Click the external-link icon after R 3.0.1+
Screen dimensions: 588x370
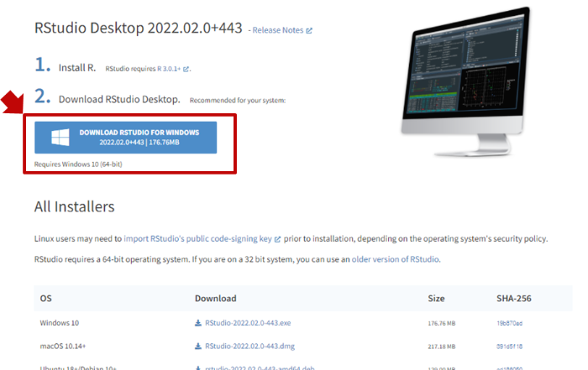186,69
